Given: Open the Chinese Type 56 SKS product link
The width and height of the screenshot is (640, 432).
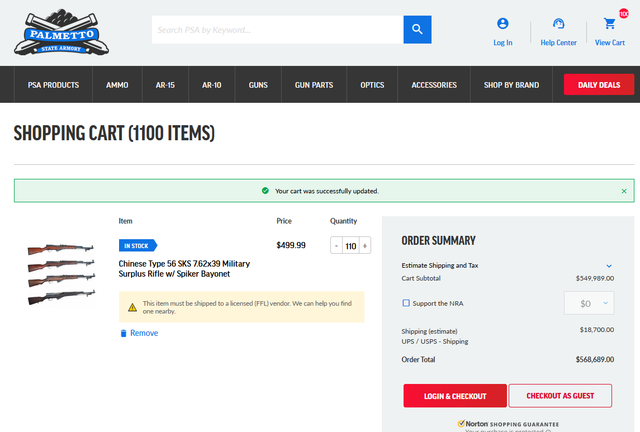Looking at the screenshot, I should point(184,269).
